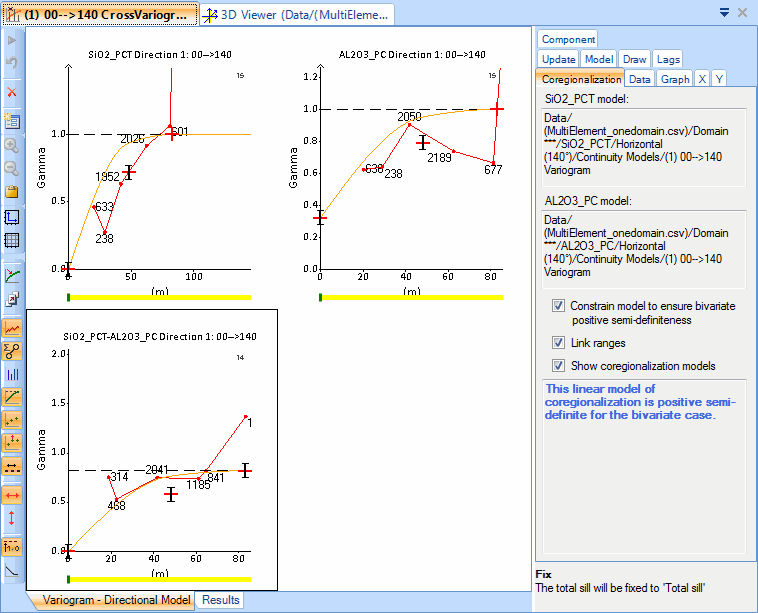Toggle the pair count bar chart icon
This screenshot has height=613, width=758.
12,374
